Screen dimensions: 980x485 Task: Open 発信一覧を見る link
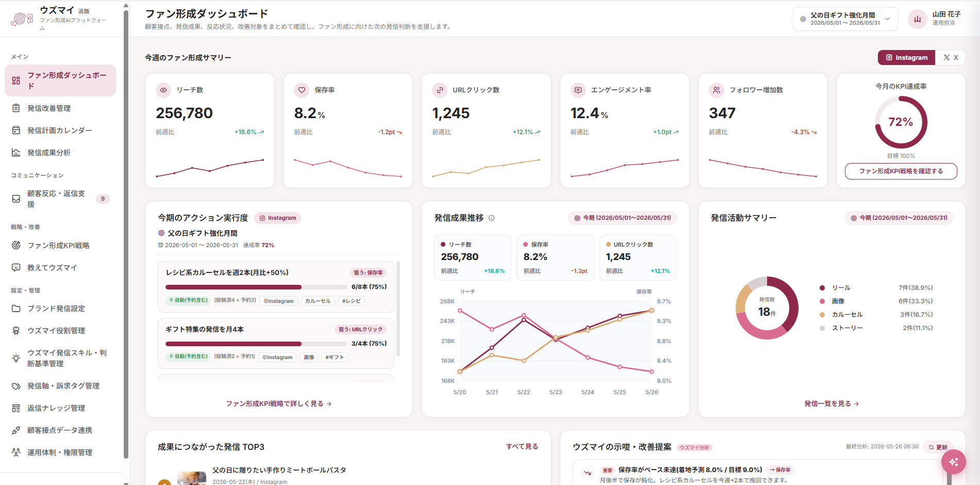pos(831,404)
